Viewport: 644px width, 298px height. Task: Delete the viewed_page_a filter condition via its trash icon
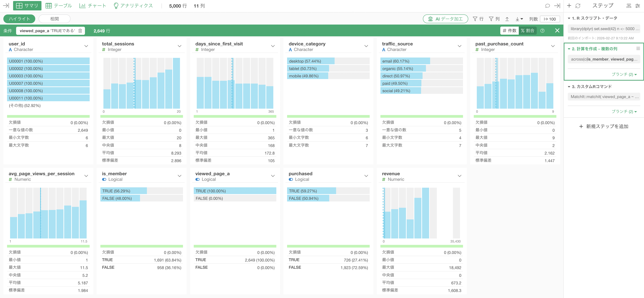coord(80,31)
